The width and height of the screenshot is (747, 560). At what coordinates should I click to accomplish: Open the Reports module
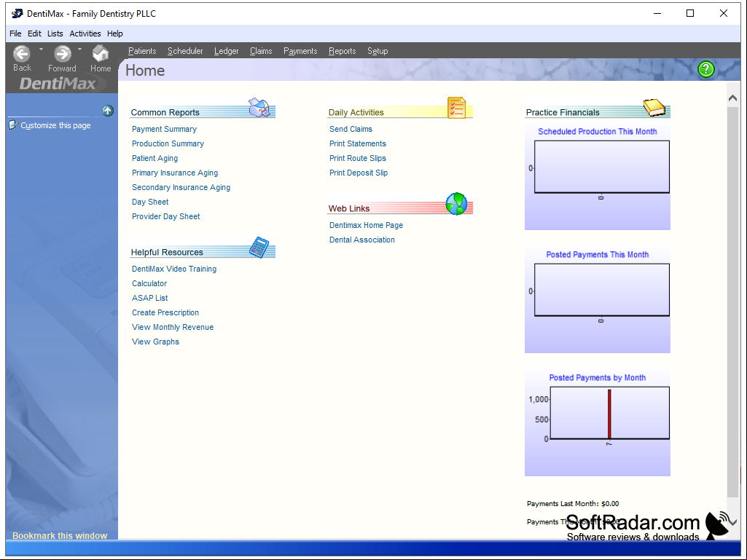(x=342, y=51)
